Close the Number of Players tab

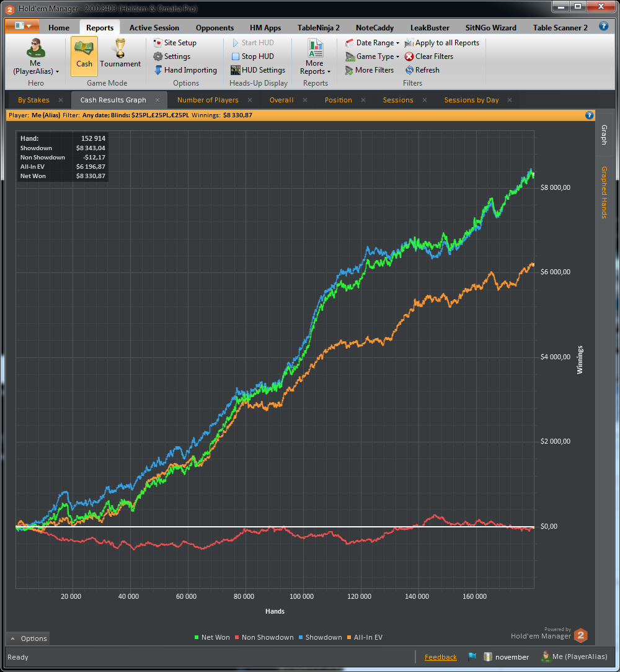click(250, 100)
